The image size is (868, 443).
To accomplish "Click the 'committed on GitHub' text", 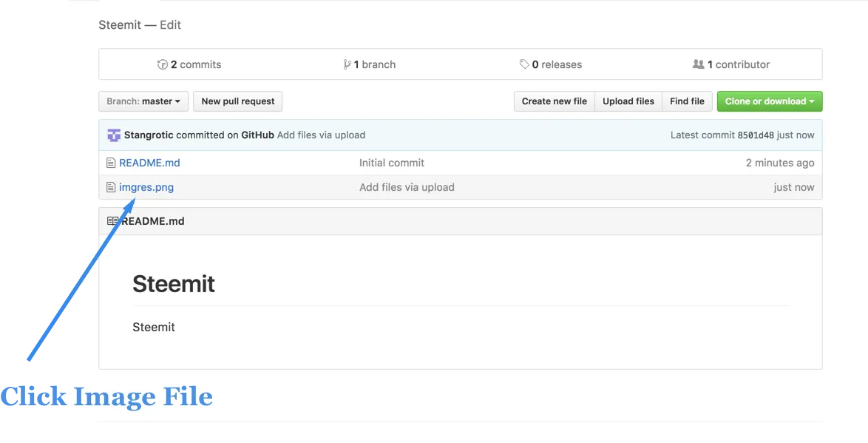I will click(225, 135).
